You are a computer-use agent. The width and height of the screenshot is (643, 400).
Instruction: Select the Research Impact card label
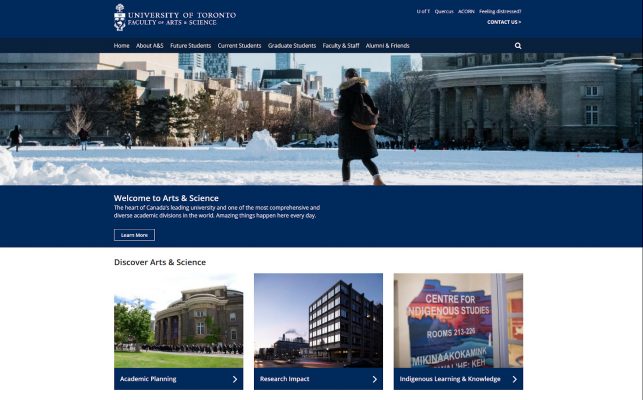pyautogui.click(x=285, y=379)
